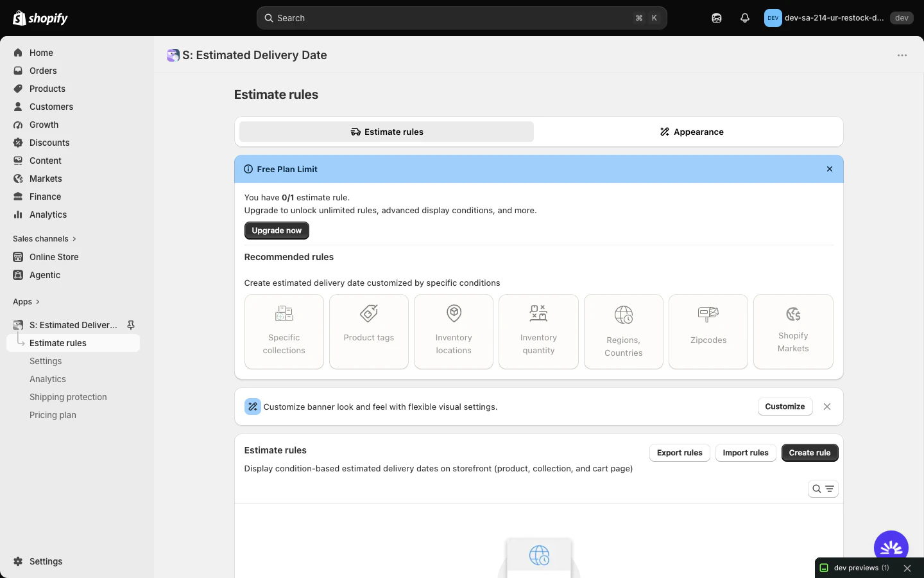Click the Markets globe icon in sidebar
The image size is (924, 578).
18,179
